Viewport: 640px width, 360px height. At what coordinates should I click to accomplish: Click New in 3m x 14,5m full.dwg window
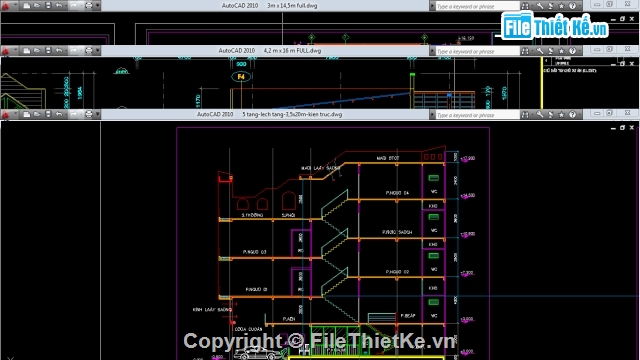[x=27, y=6]
